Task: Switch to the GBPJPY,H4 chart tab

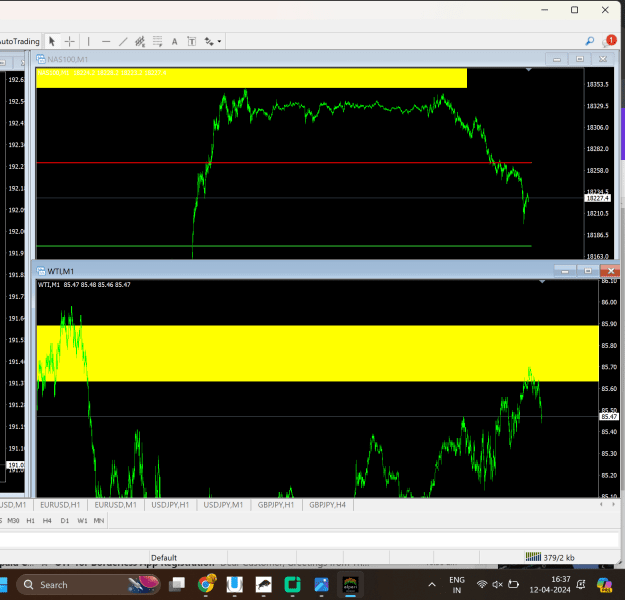Action: (x=328, y=505)
